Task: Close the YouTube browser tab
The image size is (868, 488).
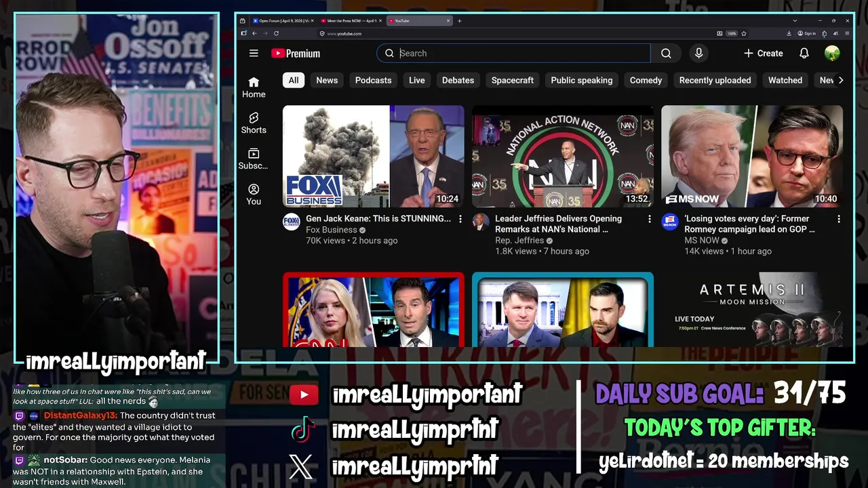Action: (448, 21)
